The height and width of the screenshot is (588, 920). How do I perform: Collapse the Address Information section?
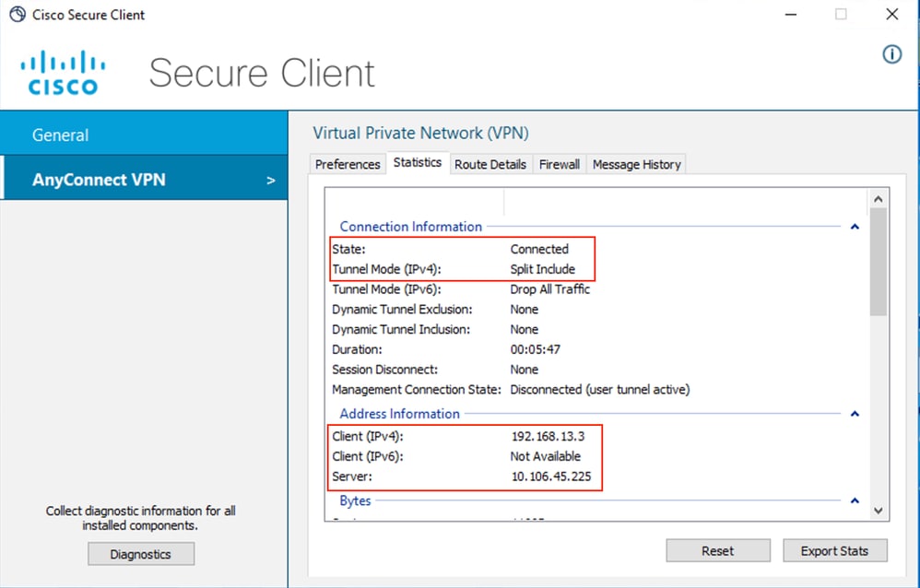[855, 414]
